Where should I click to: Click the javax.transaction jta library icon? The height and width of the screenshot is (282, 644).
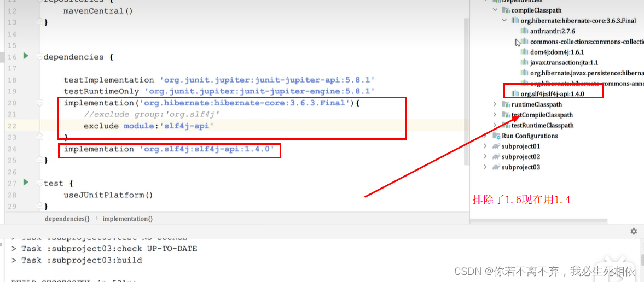coord(524,62)
